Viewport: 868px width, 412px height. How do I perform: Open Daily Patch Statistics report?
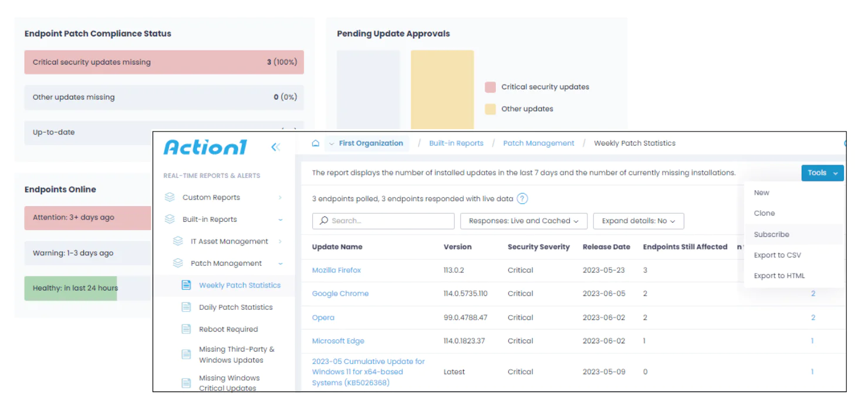235,307
